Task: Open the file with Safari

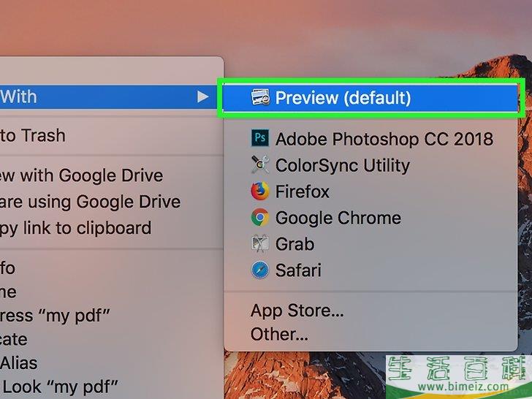Action: click(370, 270)
